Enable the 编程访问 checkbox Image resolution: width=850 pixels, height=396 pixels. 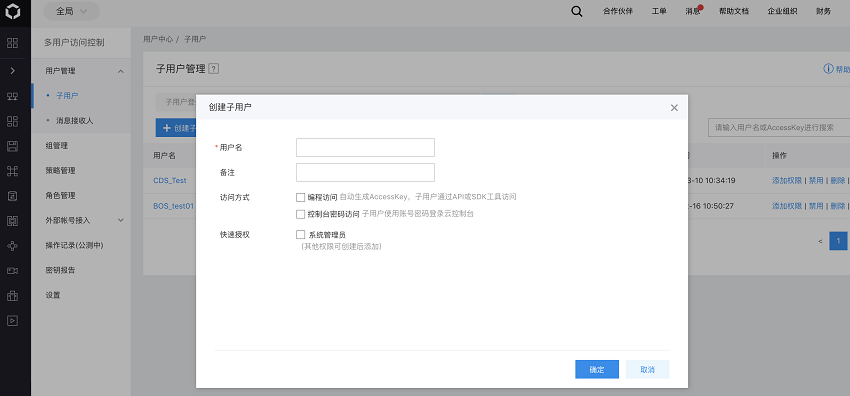coord(300,197)
